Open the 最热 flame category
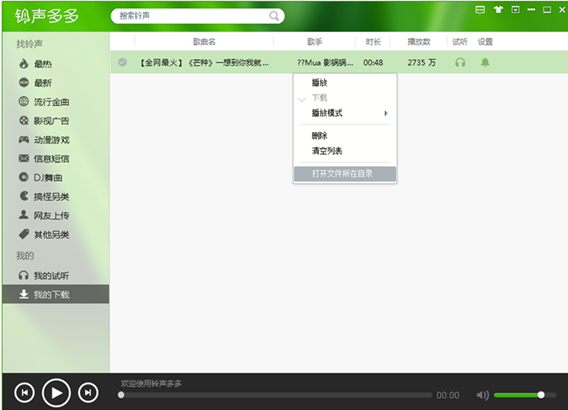The image size is (568, 410). 36,64
